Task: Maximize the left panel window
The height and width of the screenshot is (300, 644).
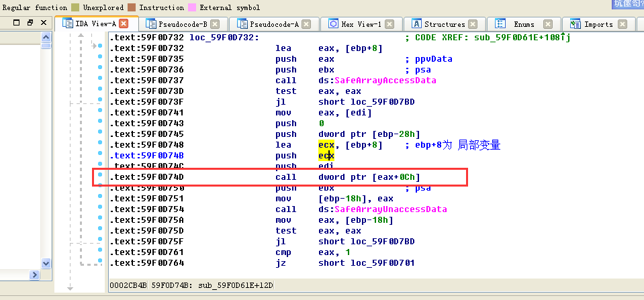Action: 16,23
